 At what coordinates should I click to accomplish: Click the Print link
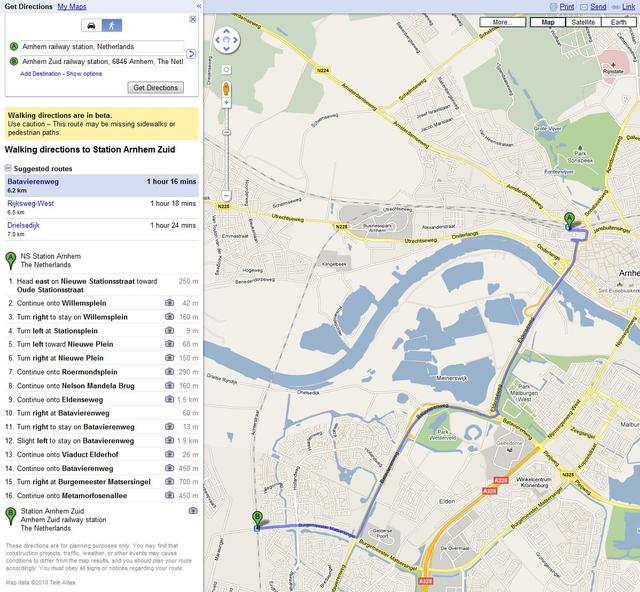(x=566, y=6)
